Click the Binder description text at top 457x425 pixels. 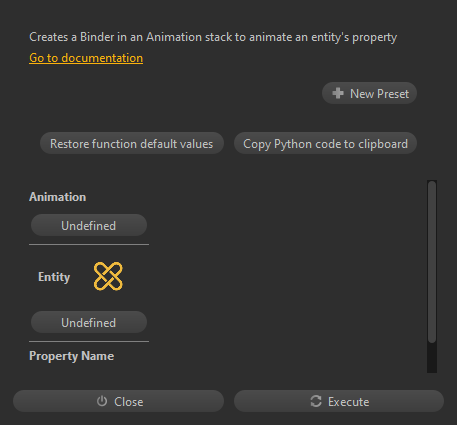pyautogui.click(x=213, y=37)
